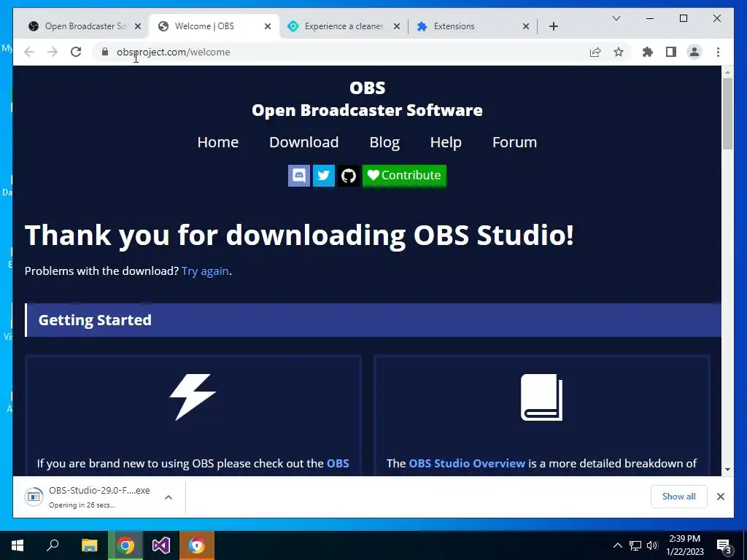
Task: Click the scrollbar down arrow
Action: pos(727,470)
